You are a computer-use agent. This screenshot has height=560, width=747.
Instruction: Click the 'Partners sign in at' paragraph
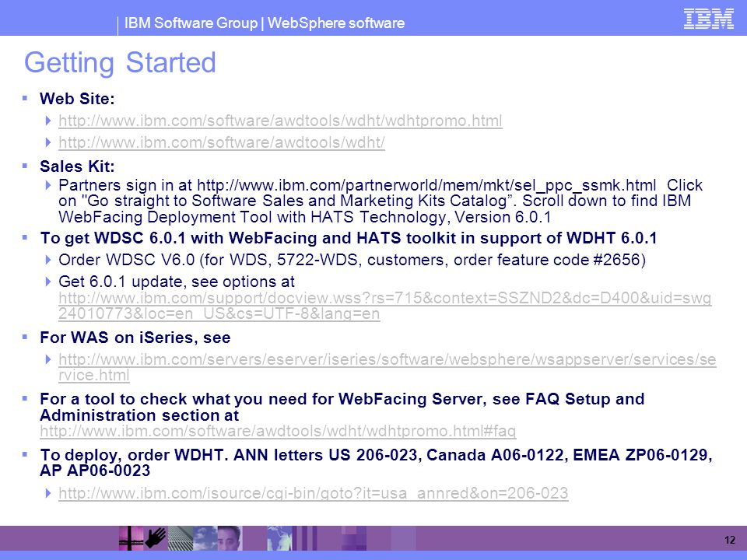pos(381,201)
